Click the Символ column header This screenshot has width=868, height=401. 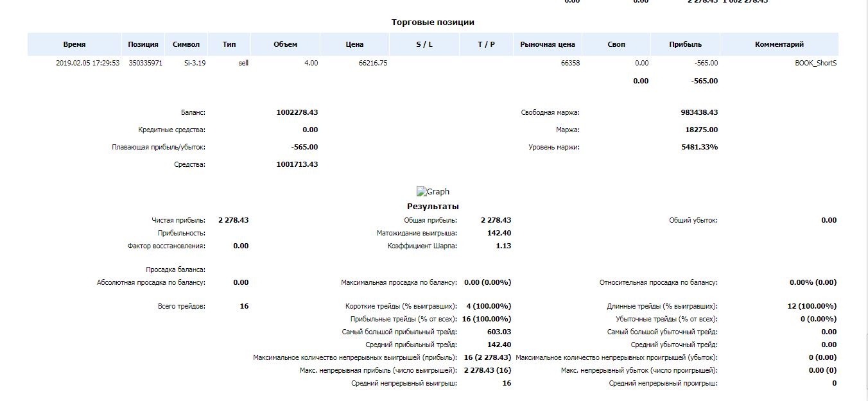coord(186,44)
